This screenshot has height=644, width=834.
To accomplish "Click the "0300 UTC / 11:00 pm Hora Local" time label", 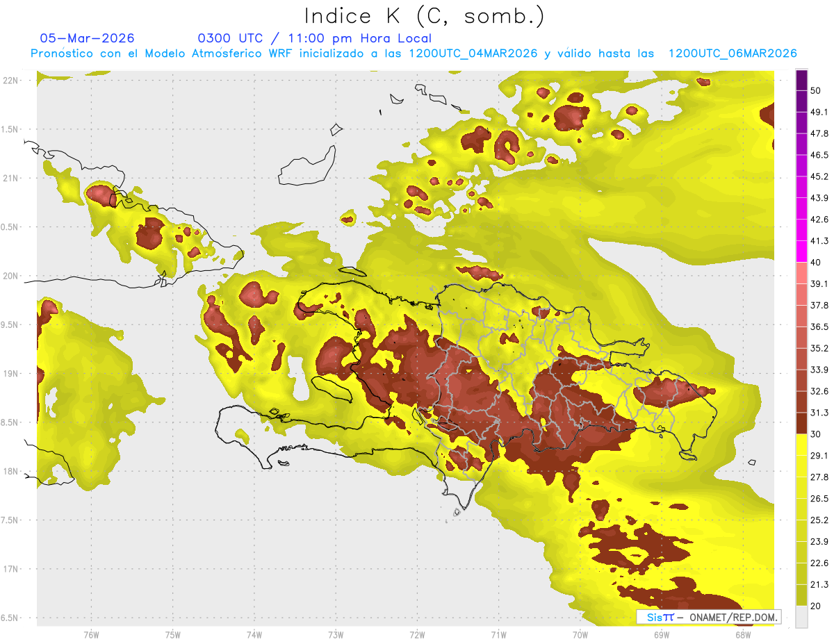I will click(x=315, y=38).
